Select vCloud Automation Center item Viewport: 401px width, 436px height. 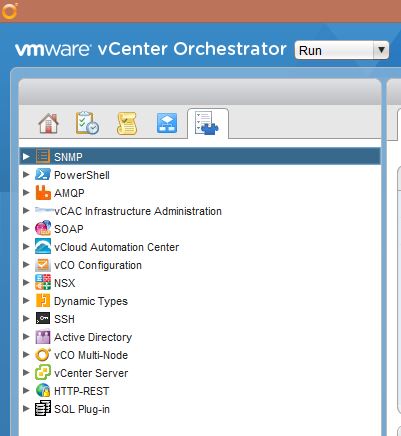[117, 247]
